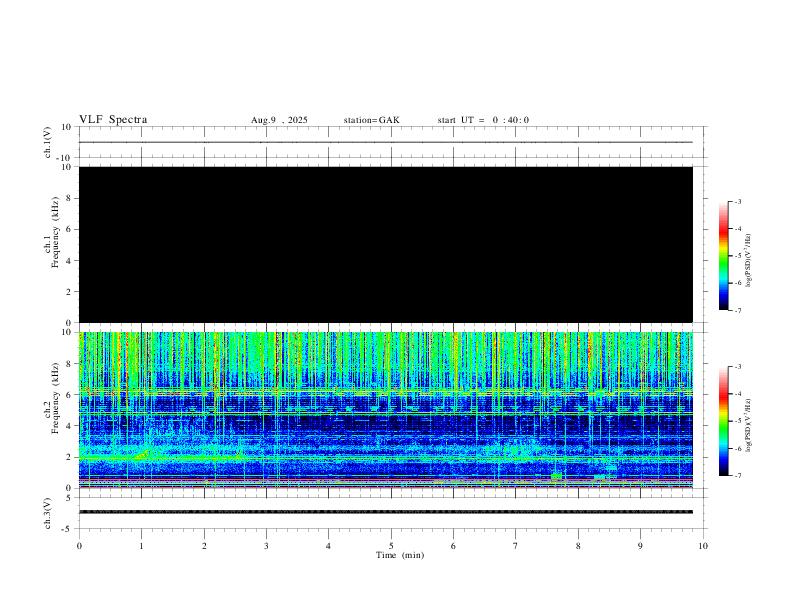The image size is (792, 612).
Task: Click the ch.1 voltage trace line
Action: click(386, 142)
